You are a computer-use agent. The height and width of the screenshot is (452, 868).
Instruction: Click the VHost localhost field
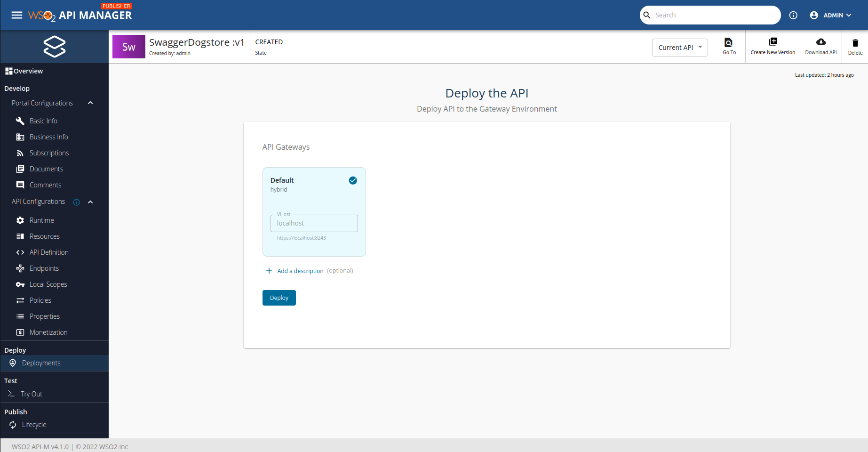(314, 223)
